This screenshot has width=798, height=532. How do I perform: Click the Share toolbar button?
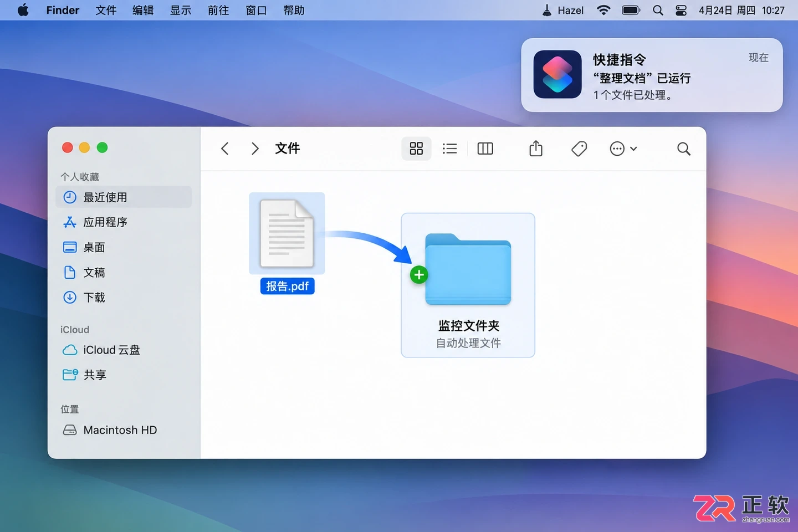pos(536,149)
